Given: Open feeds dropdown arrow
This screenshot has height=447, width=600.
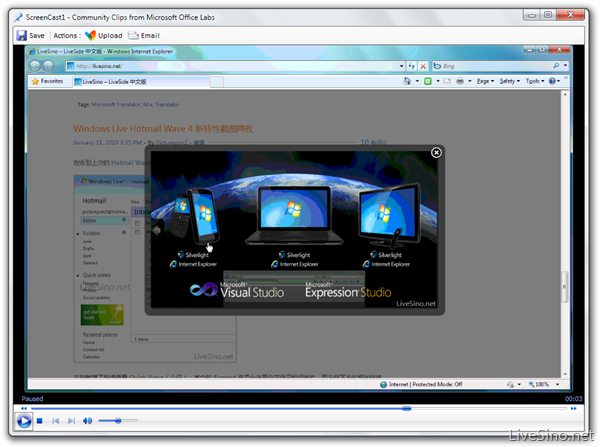Looking at the screenshot, I should coord(438,81).
